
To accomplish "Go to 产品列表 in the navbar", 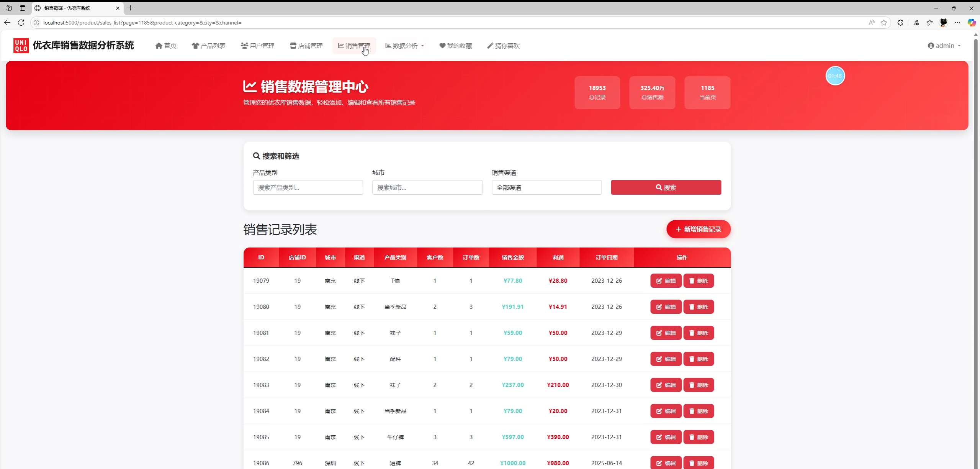I will [209, 46].
